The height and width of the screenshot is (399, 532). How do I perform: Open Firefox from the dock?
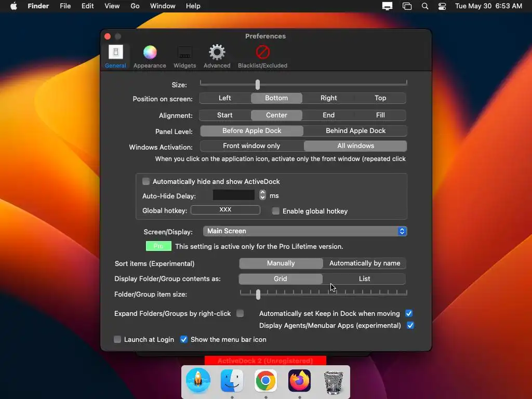pos(299,380)
